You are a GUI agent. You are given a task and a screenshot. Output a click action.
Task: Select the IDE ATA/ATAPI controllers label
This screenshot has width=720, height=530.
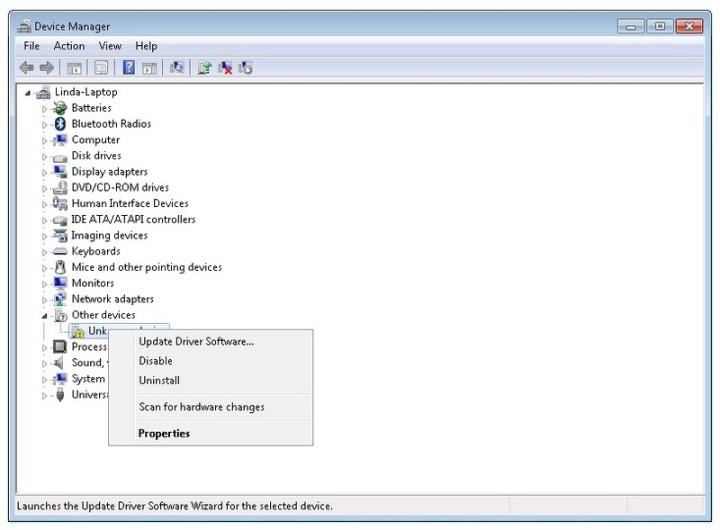(x=133, y=220)
